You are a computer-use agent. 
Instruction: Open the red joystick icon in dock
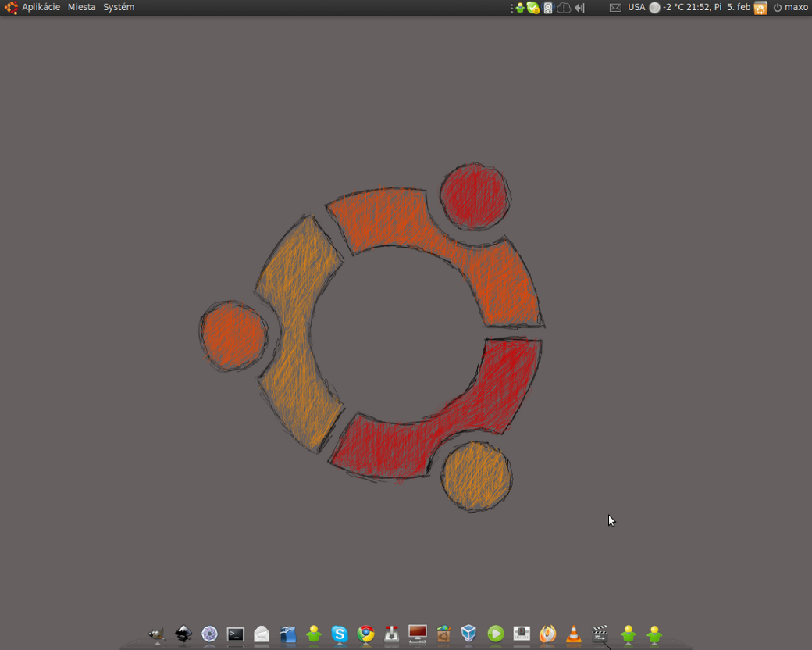tap(391, 634)
